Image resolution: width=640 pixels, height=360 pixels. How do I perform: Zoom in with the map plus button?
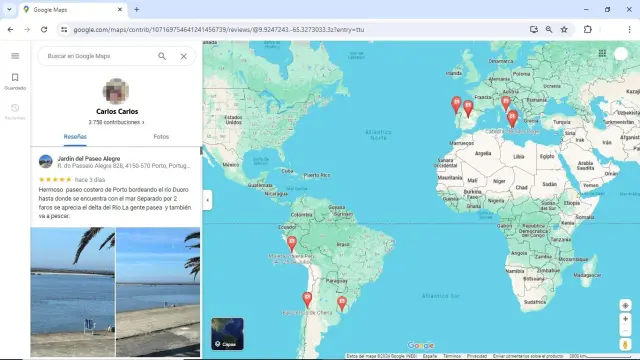(625, 319)
